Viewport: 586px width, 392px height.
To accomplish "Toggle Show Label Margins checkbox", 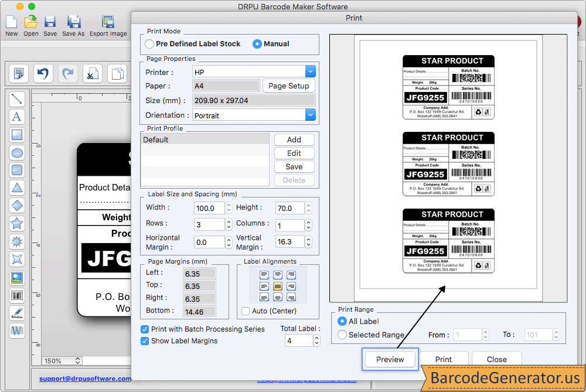I will pyautogui.click(x=145, y=341).
